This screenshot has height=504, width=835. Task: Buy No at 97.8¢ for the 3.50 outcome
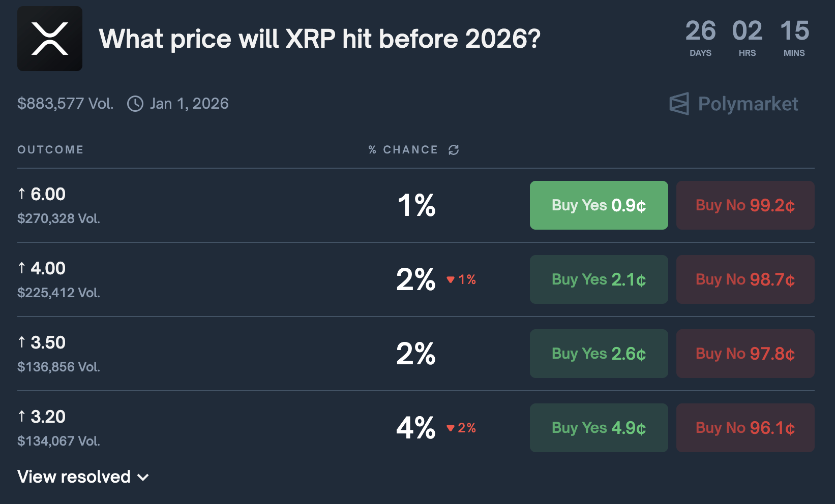[744, 354]
